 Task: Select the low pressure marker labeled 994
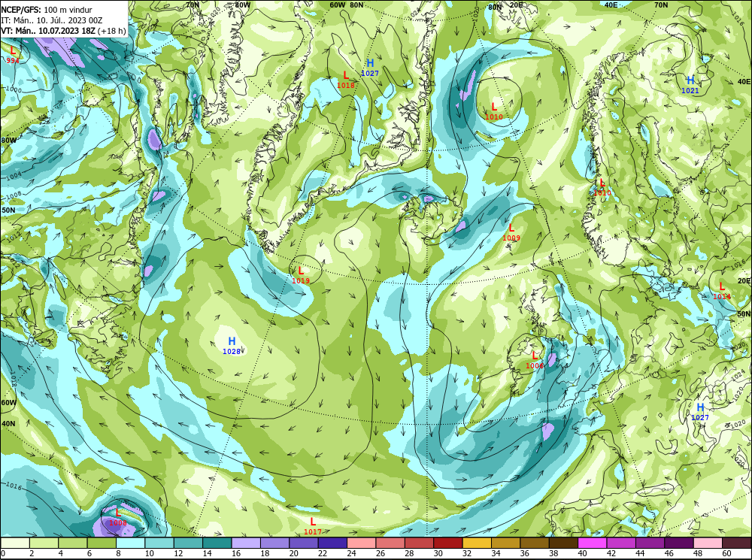click(13, 54)
